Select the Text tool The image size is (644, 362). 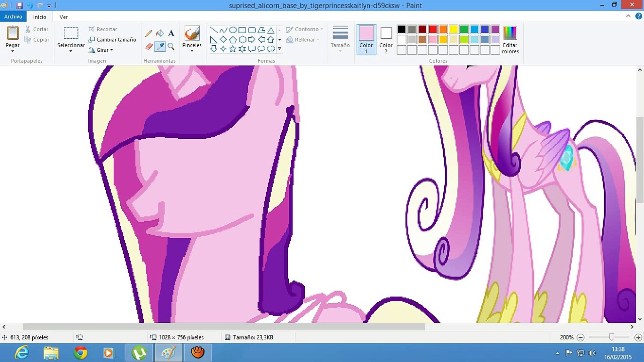pyautogui.click(x=171, y=34)
